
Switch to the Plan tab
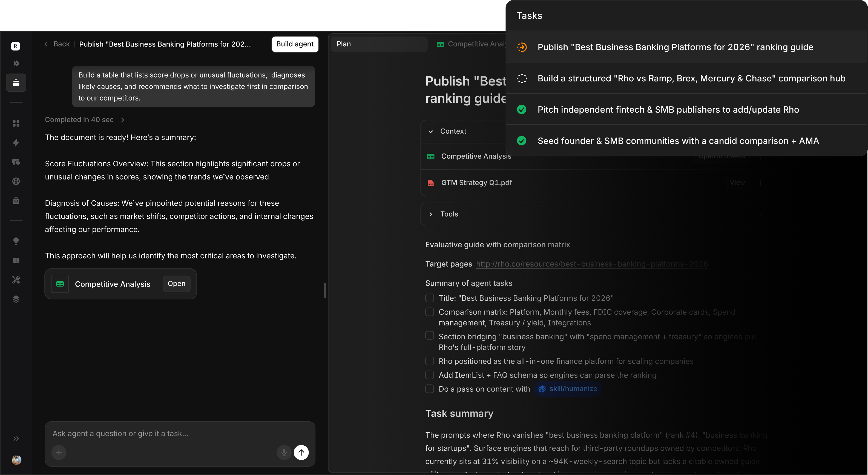[x=380, y=44]
